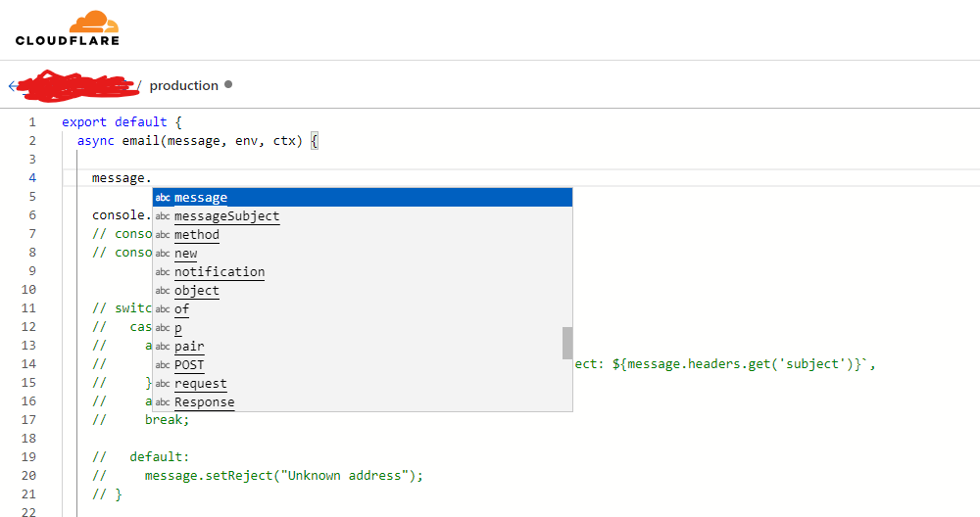This screenshot has width=980, height=517.
Task: Choose the 'pair' suggestion
Action: 363,347
